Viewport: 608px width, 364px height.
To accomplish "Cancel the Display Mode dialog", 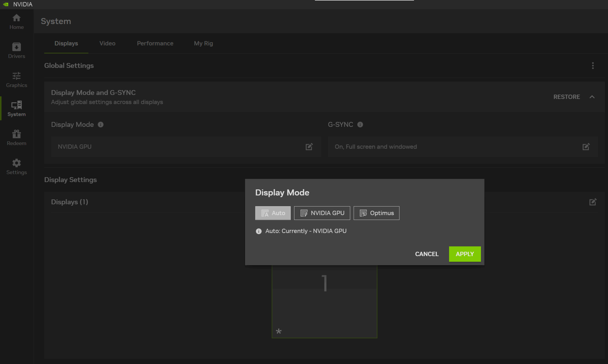I will click(x=426, y=254).
